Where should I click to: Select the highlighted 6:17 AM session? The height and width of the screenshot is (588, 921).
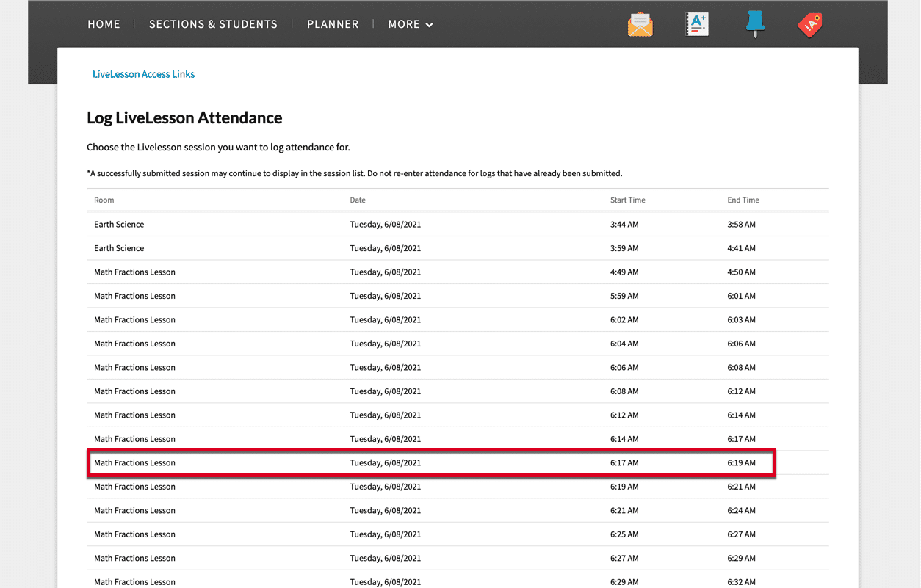pos(430,462)
